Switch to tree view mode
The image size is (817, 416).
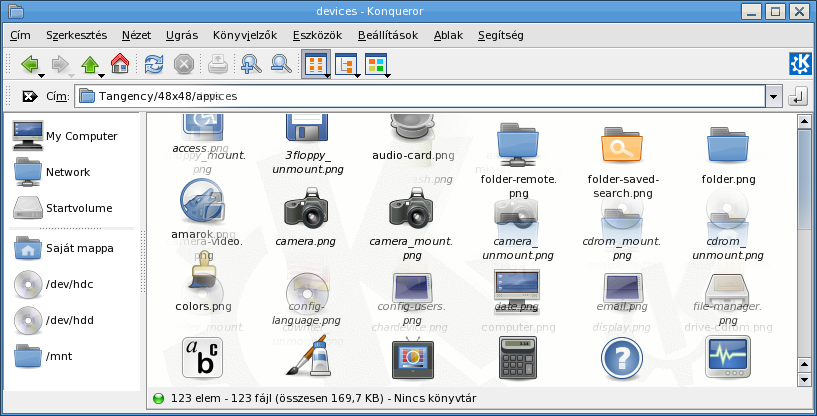(346, 64)
